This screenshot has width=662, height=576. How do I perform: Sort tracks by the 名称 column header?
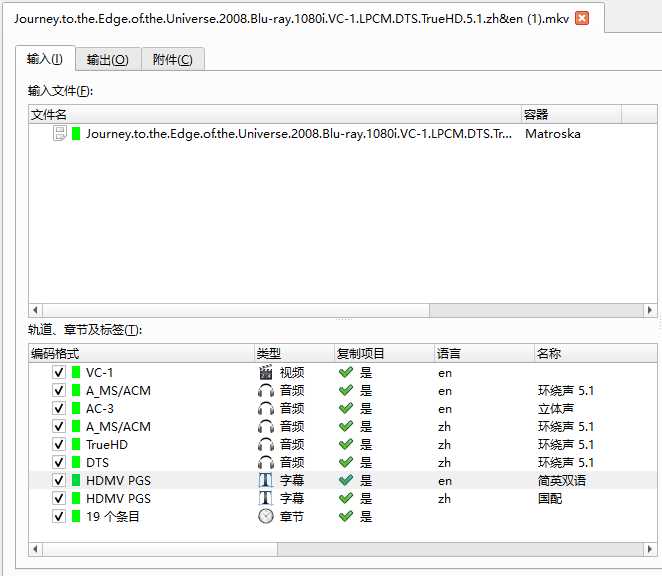coord(596,353)
